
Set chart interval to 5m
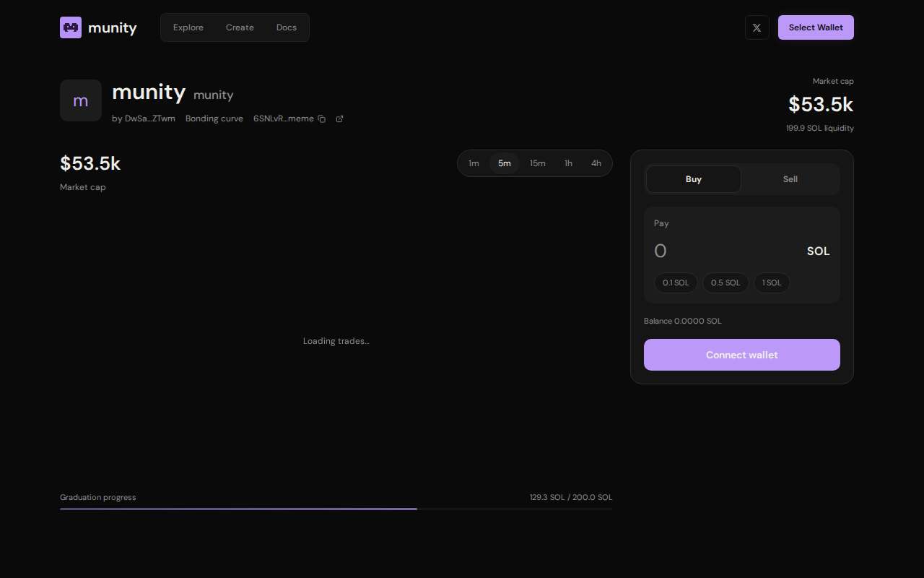(x=505, y=163)
